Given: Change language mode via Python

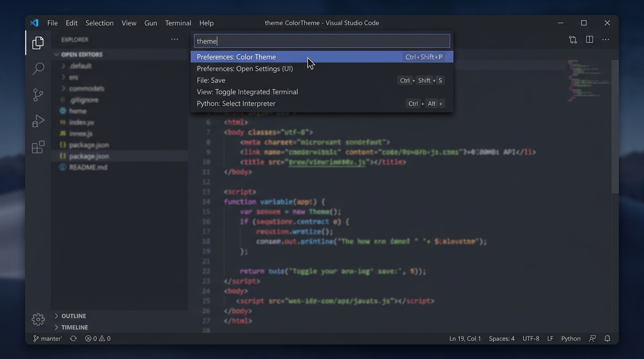Looking at the screenshot, I should point(571,338).
